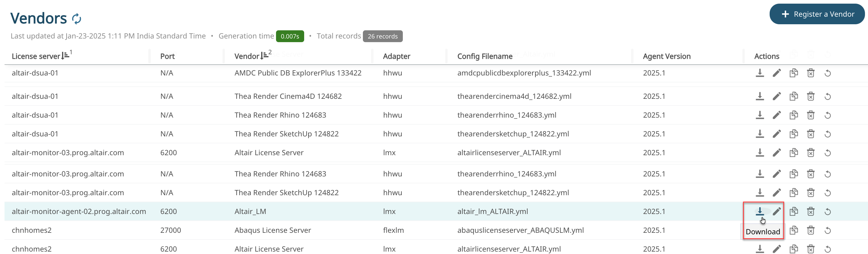Delete Thea Render SketchUp vendor on altair-dsua-01
This screenshot has height=254, width=868.
point(810,134)
